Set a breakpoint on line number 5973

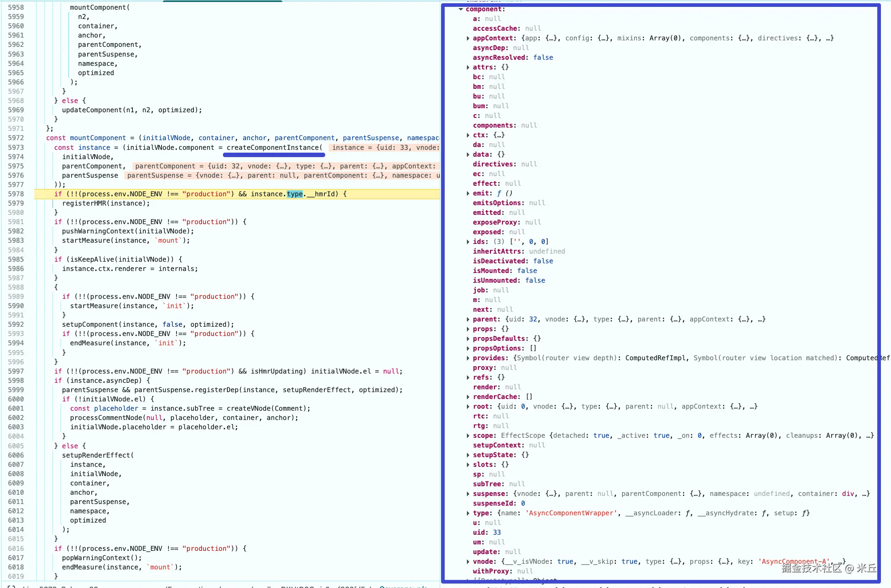[16, 148]
